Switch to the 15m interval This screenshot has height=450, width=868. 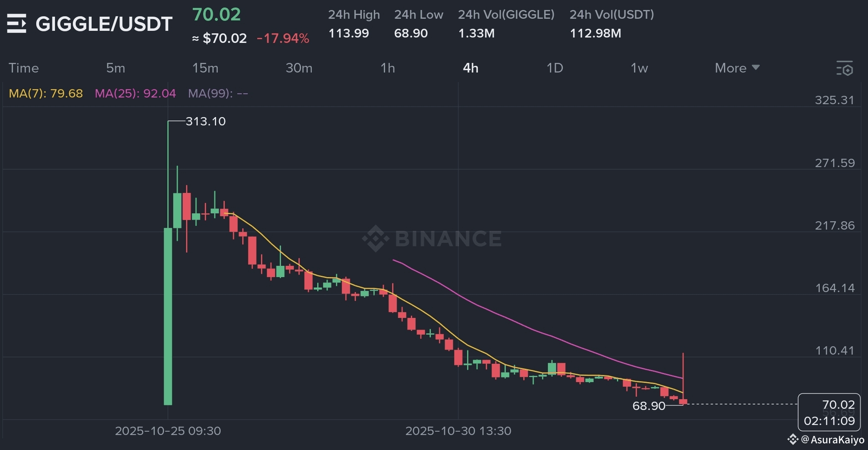(x=205, y=68)
